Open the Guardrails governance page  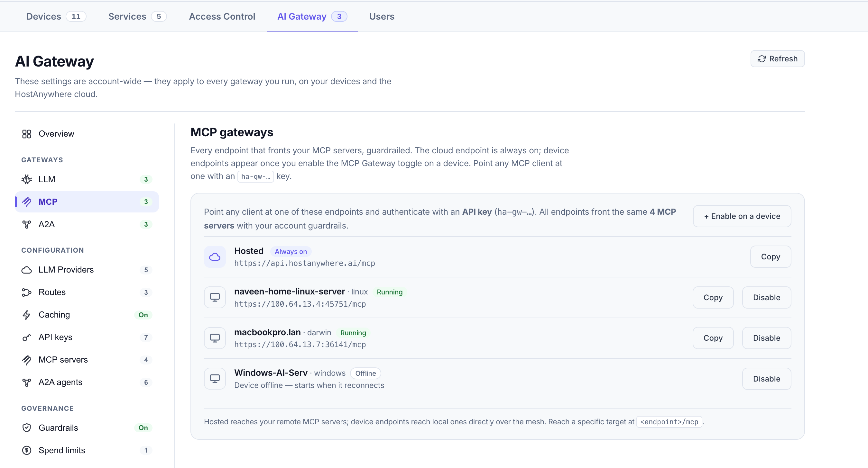87,428
